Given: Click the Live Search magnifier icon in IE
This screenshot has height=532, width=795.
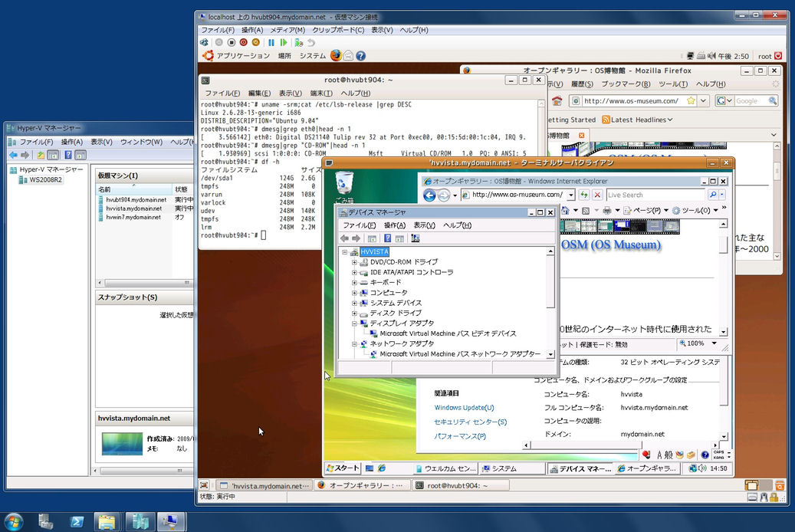Looking at the screenshot, I should tap(713, 195).
